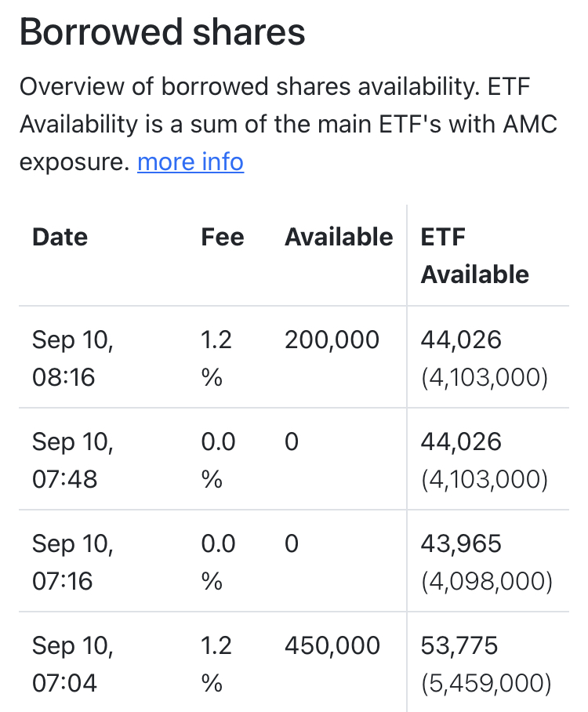This screenshot has height=712, width=588.
Task: Click the 0.0% fee in 07:16 row
Action: tap(218, 562)
